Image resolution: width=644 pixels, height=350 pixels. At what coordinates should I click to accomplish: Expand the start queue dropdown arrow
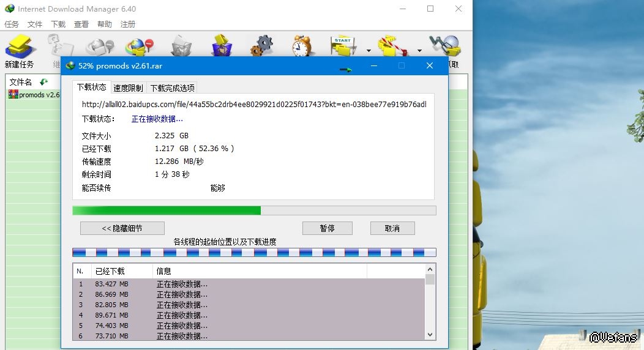369,50
